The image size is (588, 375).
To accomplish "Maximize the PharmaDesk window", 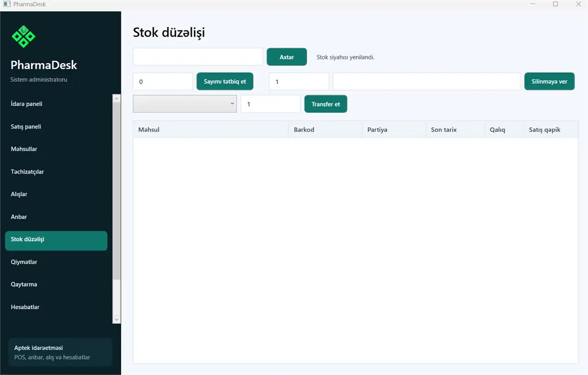I will (555, 4).
